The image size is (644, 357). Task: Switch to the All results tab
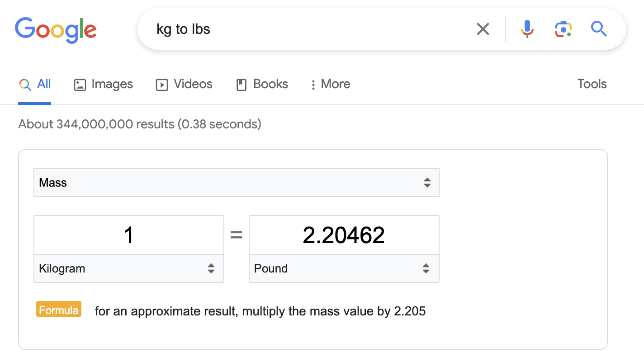35,85
